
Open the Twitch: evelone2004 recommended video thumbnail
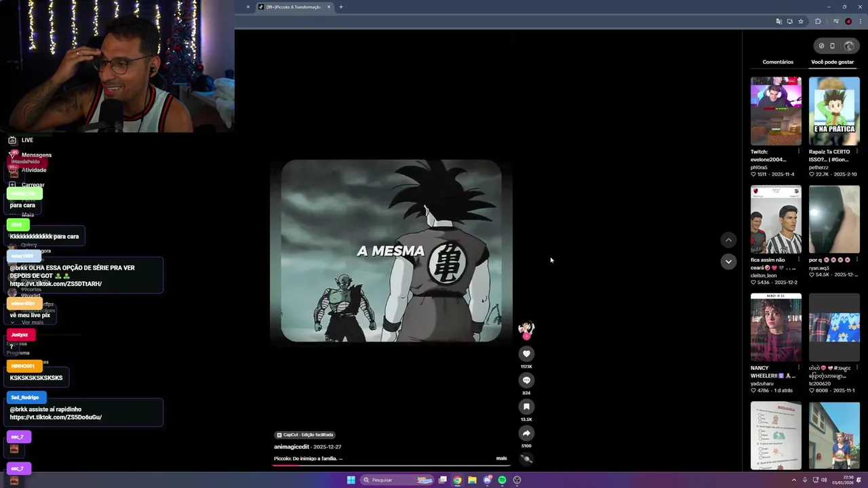776,111
